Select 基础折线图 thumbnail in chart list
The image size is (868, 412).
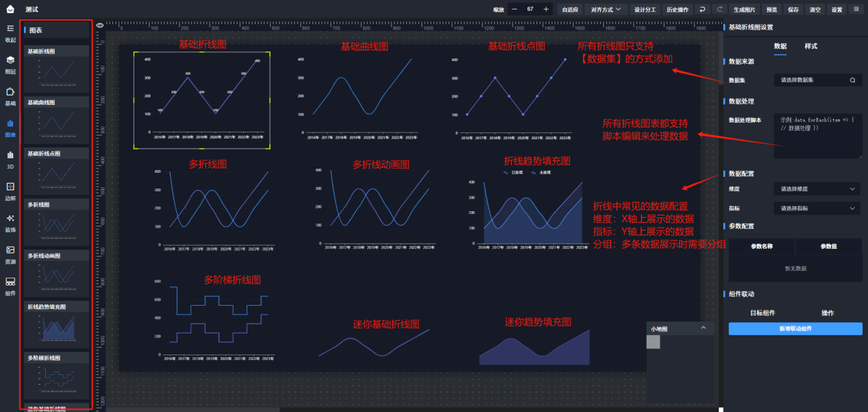56,71
